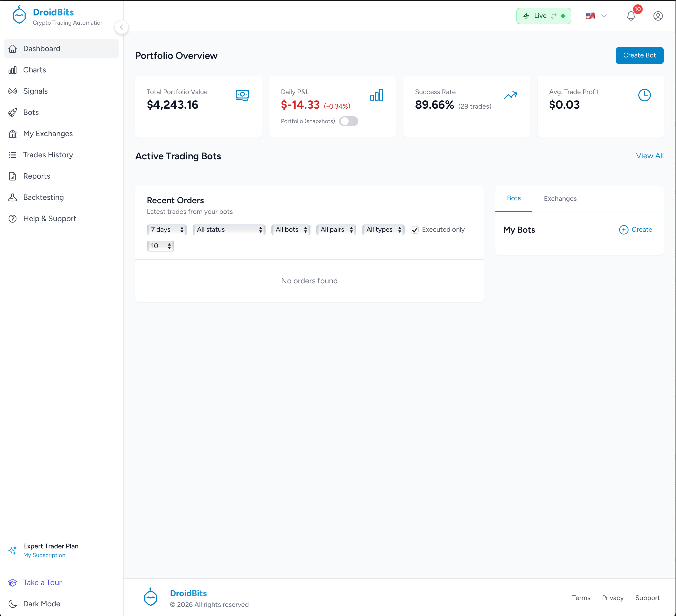The height and width of the screenshot is (616, 676).
Task: Collapse the sidebar with the chevron
Action: (122, 27)
